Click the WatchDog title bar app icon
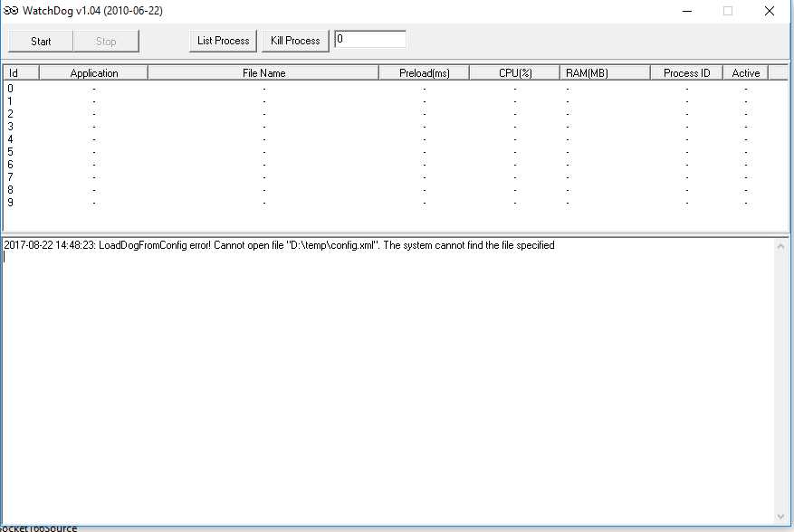Viewport: 794px width, 532px height. click(x=11, y=11)
